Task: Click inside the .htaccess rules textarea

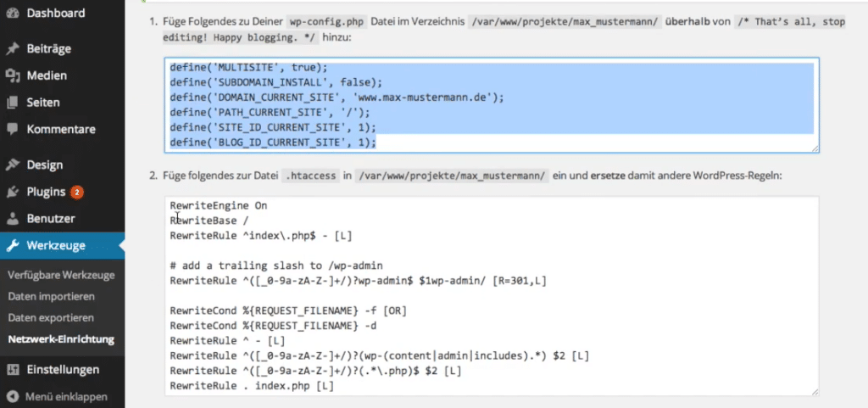Action: tap(492, 296)
